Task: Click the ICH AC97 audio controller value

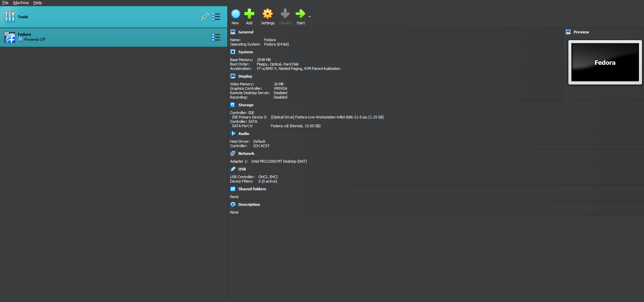Action: tap(261, 146)
